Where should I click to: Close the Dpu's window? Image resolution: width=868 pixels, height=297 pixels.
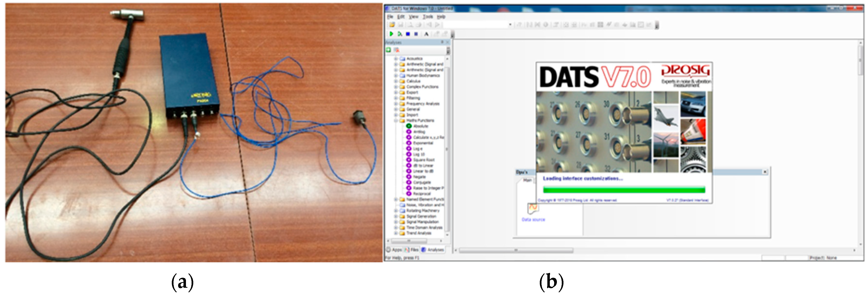[x=765, y=172]
